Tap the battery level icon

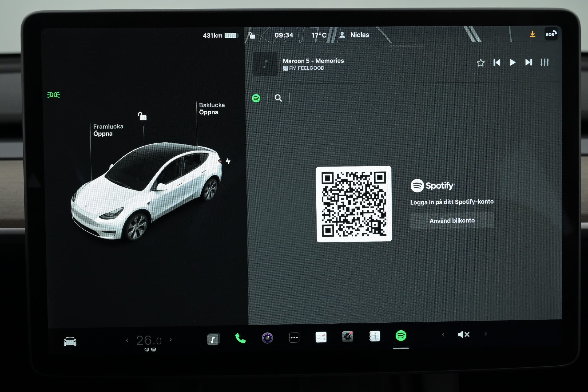click(x=231, y=36)
